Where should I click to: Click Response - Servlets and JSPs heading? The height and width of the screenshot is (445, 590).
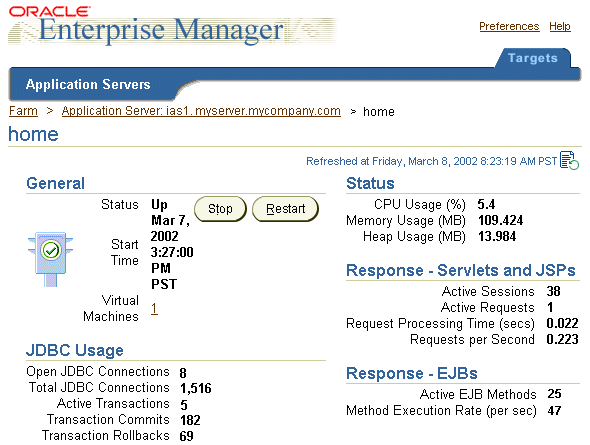461,270
